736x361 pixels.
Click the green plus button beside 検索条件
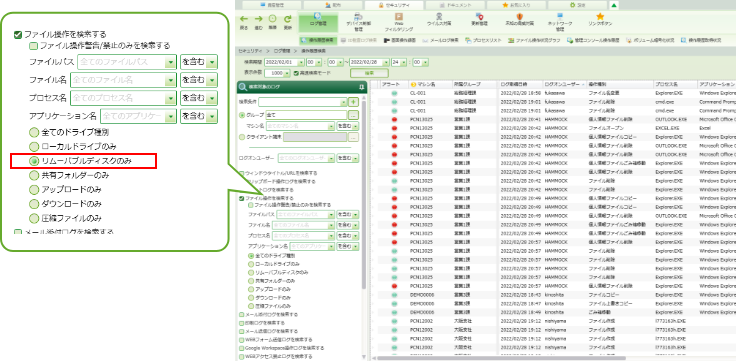tap(353, 102)
